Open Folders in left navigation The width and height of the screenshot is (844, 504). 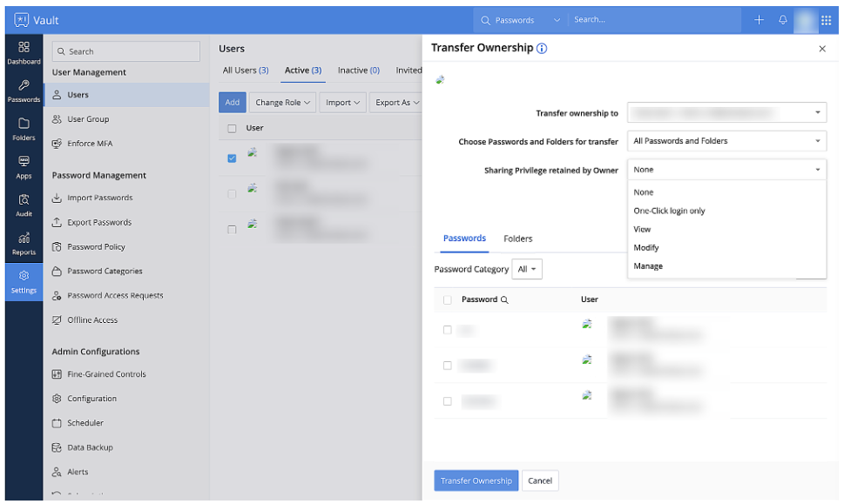pyautogui.click(x=24, y=130)
